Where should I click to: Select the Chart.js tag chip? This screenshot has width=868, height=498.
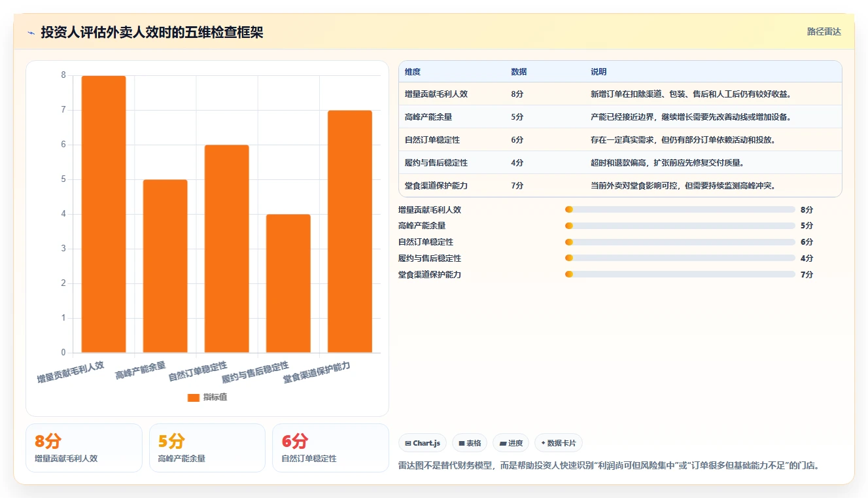(423, 443)
